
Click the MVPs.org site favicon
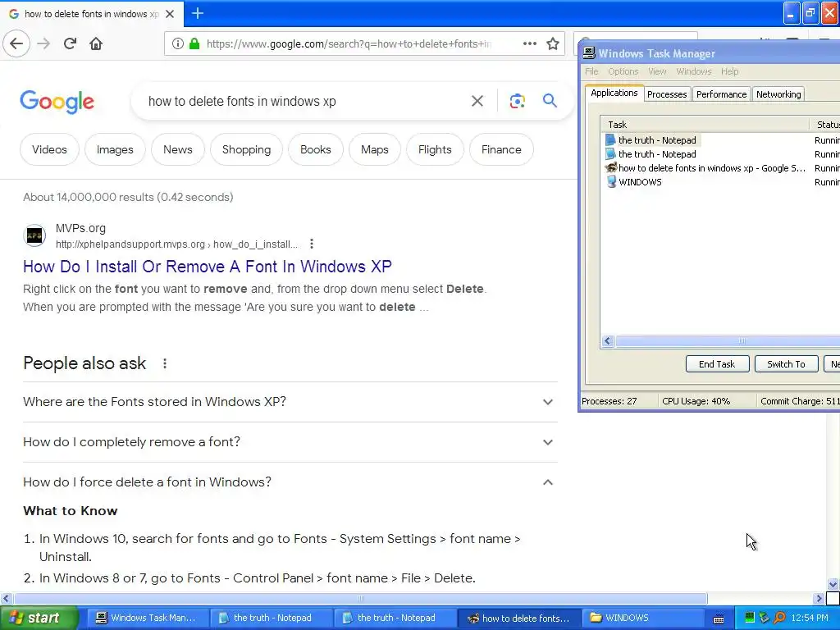pyautogui.click(x=34, y=235)
